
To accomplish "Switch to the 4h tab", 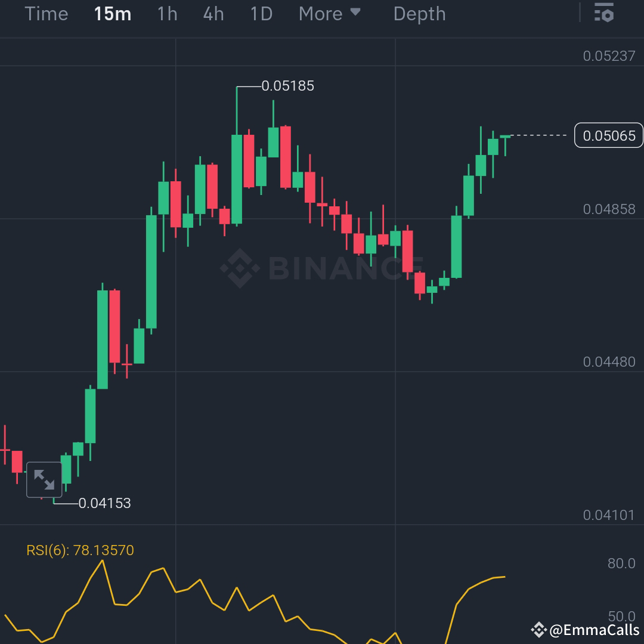I will (x=212, y=14).
